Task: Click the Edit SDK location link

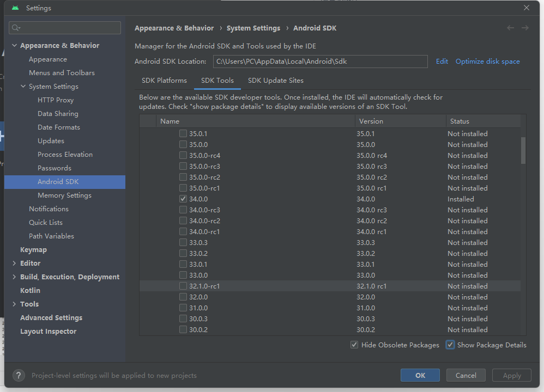Action: 442,62
